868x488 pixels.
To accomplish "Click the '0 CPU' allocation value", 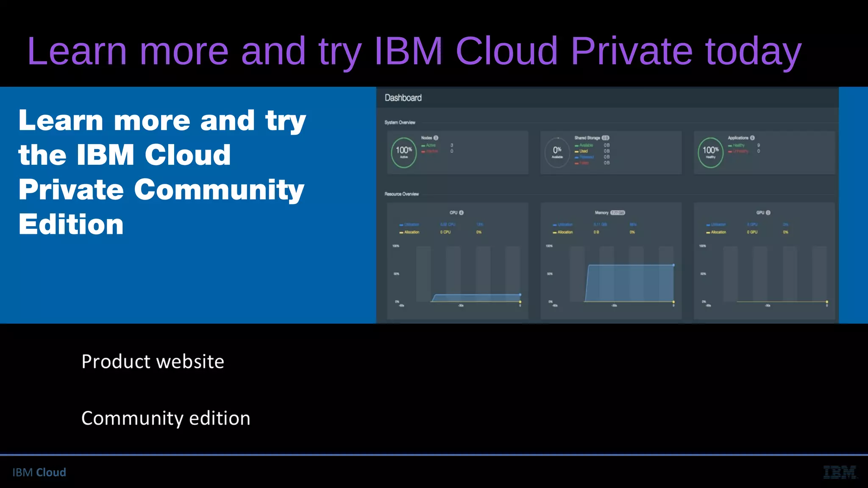I will [x=445, y=232].
